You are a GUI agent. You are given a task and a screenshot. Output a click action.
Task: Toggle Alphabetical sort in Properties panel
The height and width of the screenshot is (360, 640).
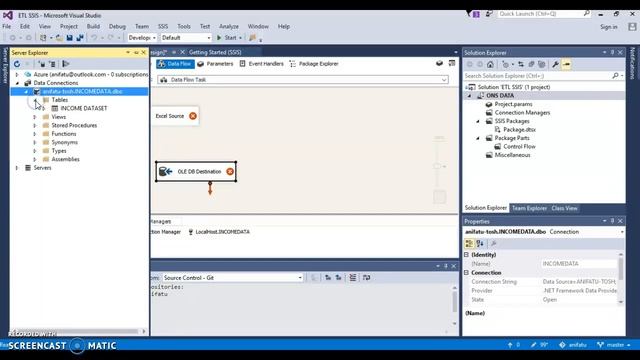[480, 244]
